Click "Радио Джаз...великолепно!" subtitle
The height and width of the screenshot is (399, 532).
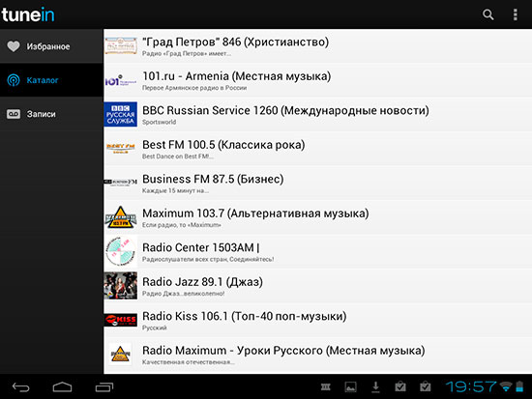click(183, 294)
